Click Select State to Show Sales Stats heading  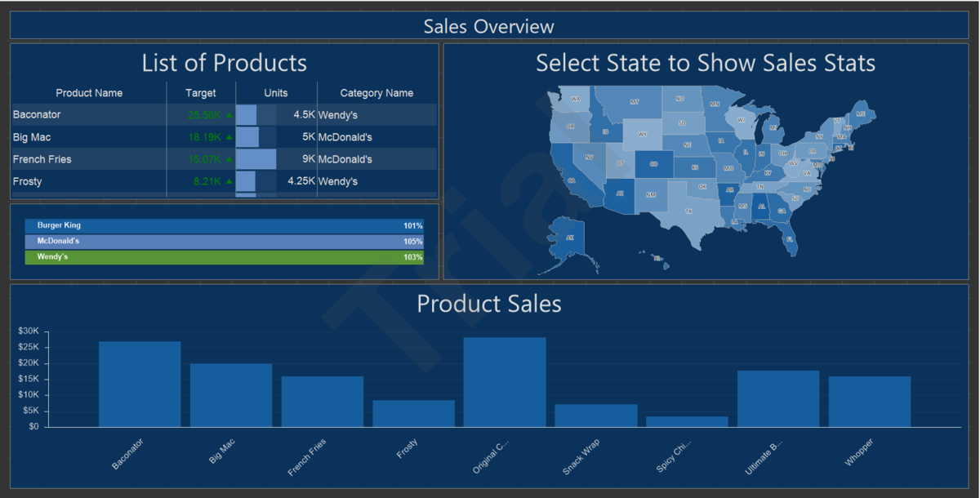(x=706, y=63)
